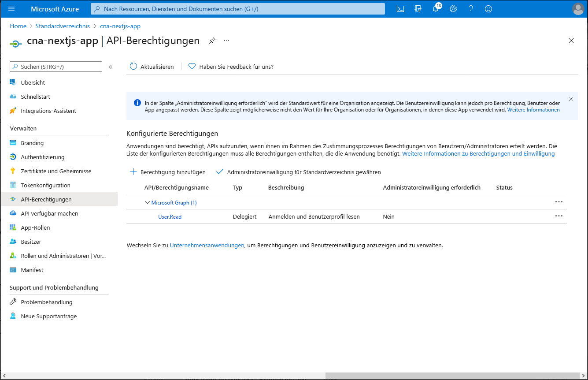Open the blade's more options ellipsis beside the pin
Image resolution: width=588 pixels, height=380 pixels.
(x=226, y=41)
